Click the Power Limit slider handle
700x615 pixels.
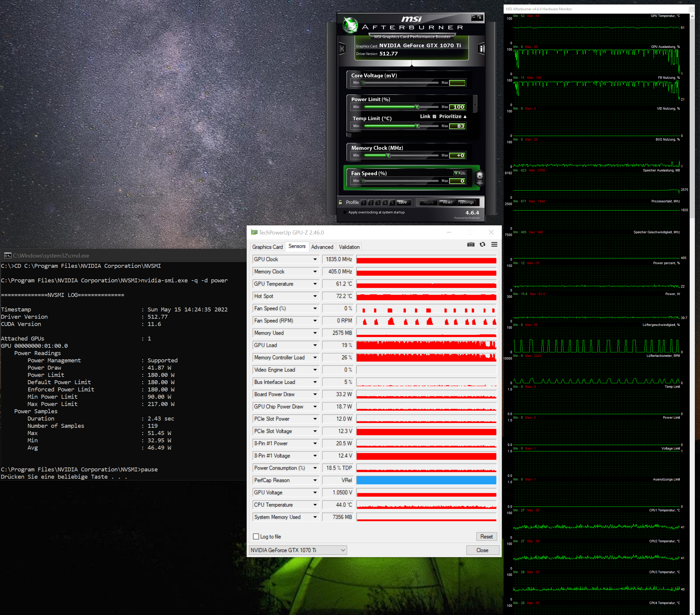[x=417, y=107]
